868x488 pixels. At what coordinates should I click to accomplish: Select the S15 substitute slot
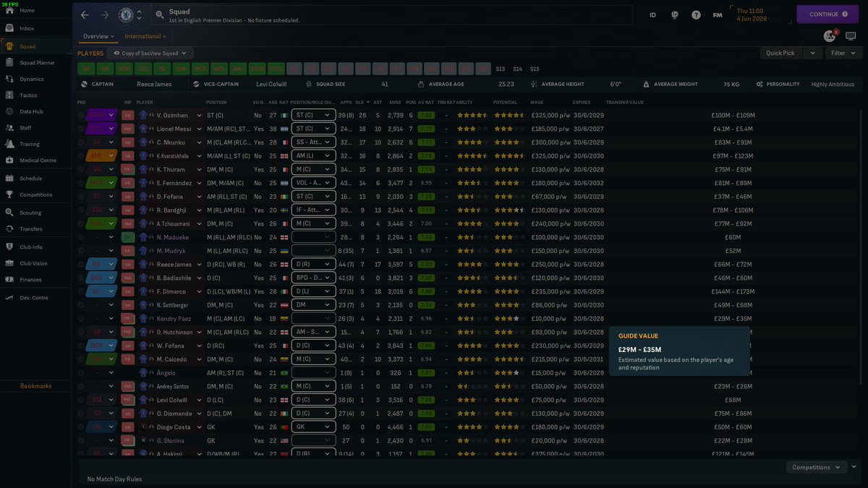click(535, 69)
